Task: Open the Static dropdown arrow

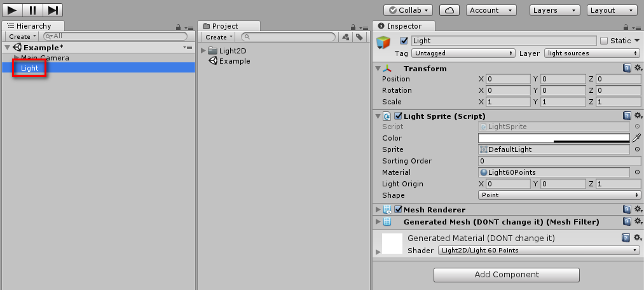Action: pyautogui.click(x=637, y=40)
